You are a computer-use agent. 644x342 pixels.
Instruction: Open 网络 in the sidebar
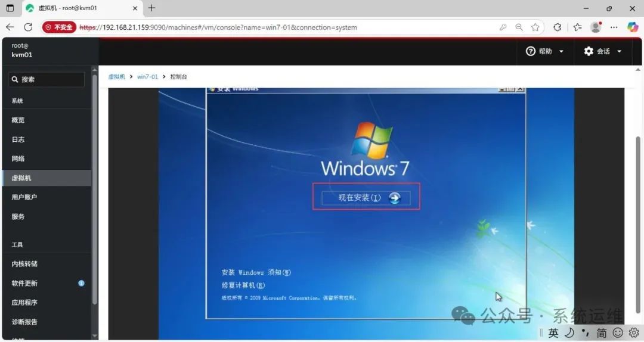[18, 159]
